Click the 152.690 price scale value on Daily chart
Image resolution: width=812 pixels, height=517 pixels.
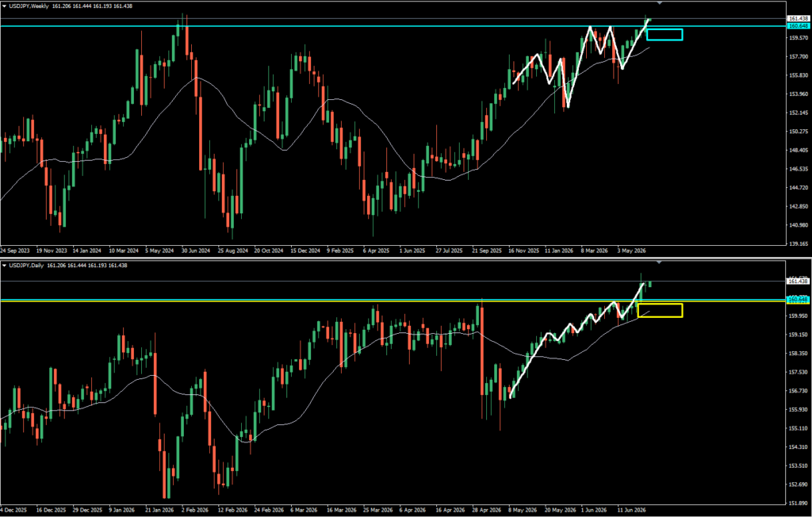[x=798, y=484]
